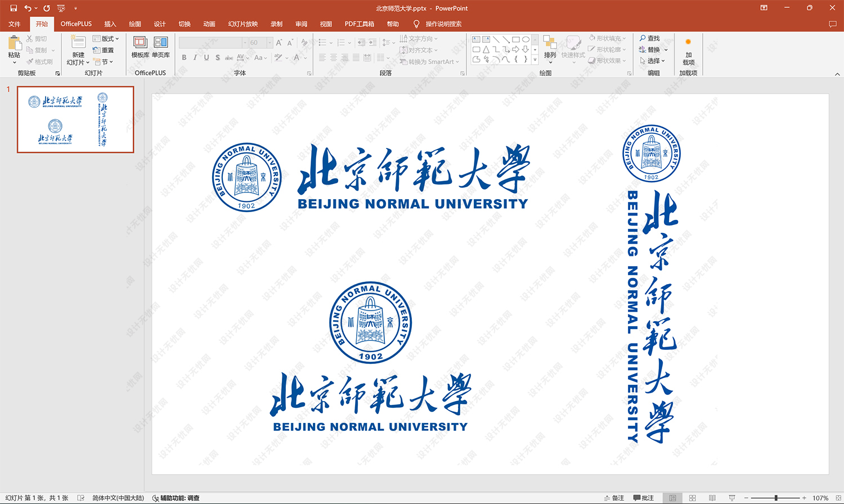
Task: Open the 模板库 template library
Action: [x=140, y=46]
